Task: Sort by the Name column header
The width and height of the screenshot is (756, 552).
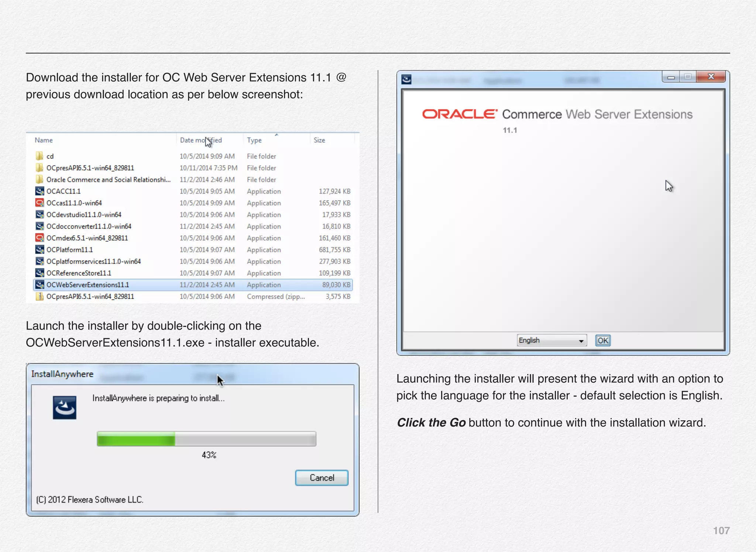Action: [44, 140]
